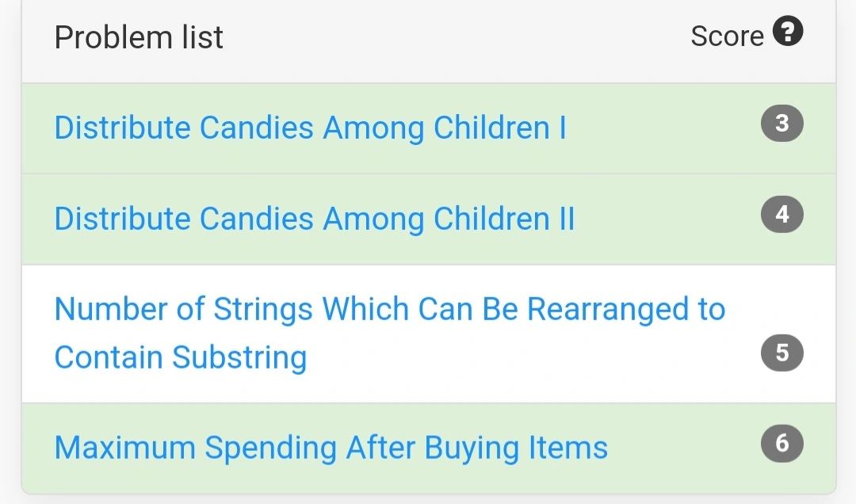856x504 pixels.
Task: Click the score badge showing 3
Action: coord(781,124)
